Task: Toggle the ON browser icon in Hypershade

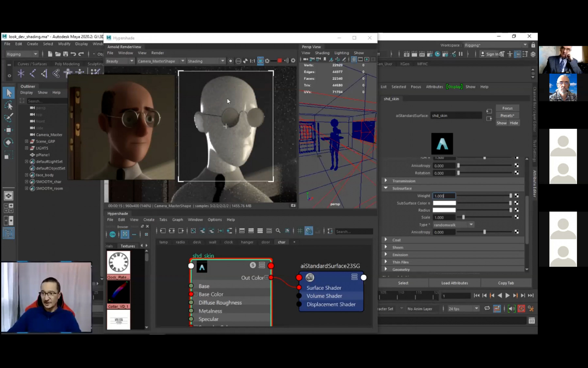Action: (112, 234)
